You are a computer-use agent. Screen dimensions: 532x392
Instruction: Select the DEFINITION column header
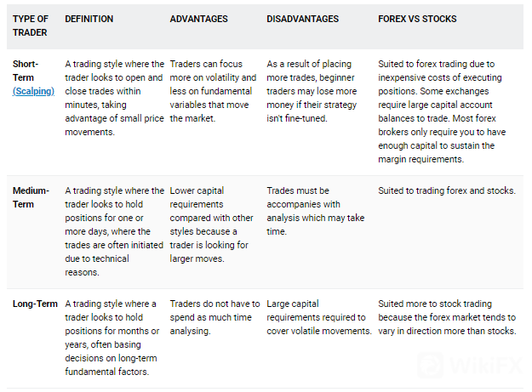89,19
